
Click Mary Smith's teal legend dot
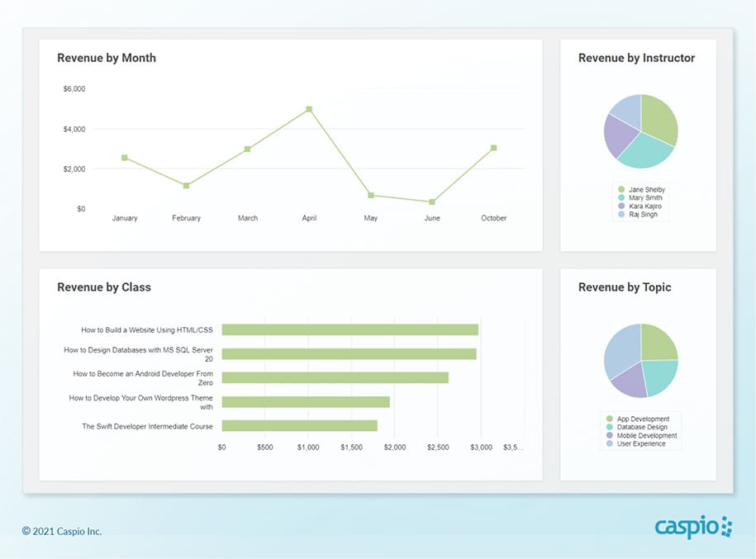point(620,198)
